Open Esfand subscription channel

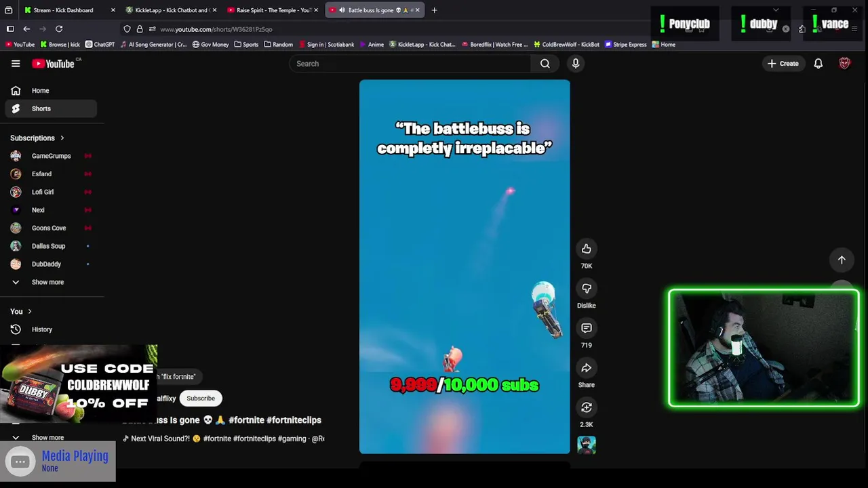[x=51, y=174]
